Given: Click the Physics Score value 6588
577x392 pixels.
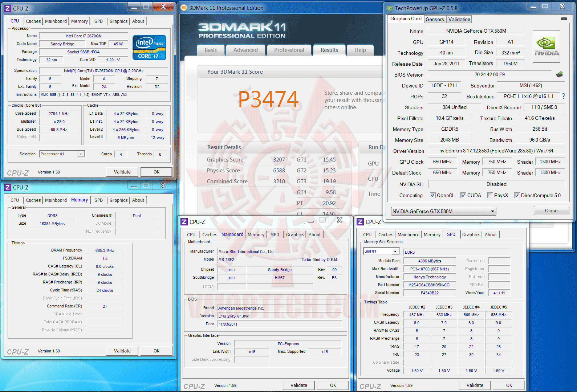Looking at the screenshot, I should 279,171.
